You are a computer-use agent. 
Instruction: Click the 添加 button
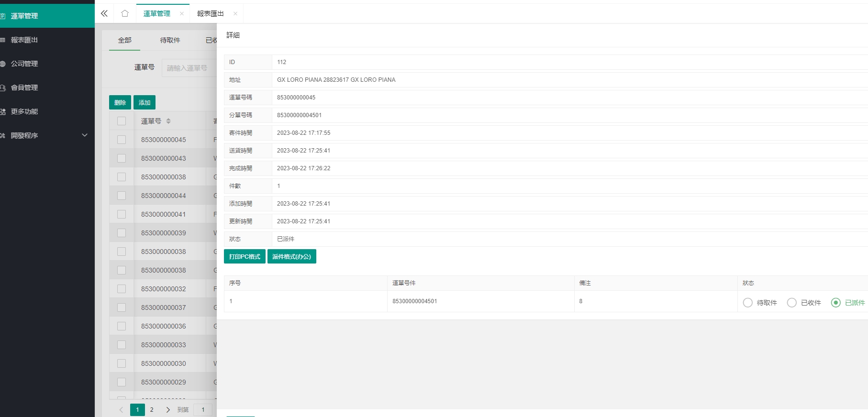pyautogui.click(x=145, y=102)
